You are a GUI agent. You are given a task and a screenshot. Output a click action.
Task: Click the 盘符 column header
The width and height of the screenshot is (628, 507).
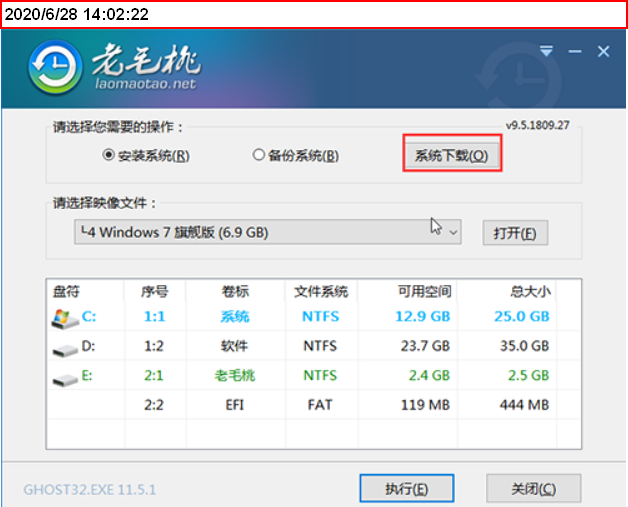coord(66,291)
